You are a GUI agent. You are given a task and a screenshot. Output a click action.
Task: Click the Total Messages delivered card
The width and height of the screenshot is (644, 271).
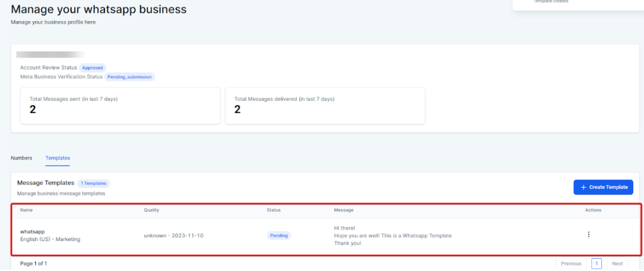[x=325, y=106]
